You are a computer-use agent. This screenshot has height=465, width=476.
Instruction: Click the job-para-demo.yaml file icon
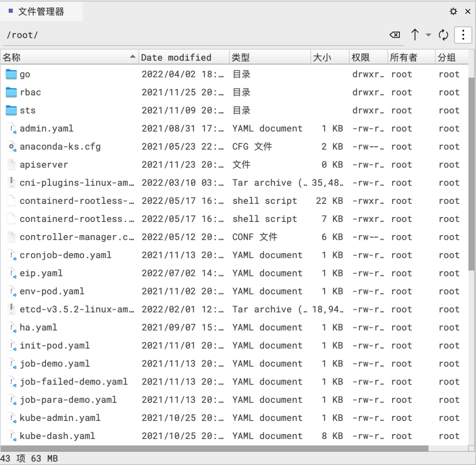tap(11, 400)
